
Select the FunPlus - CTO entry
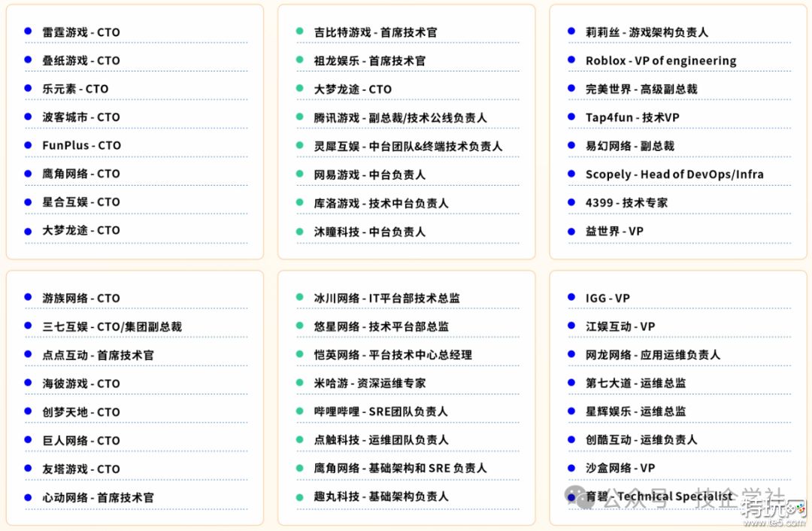pos(81,145)
